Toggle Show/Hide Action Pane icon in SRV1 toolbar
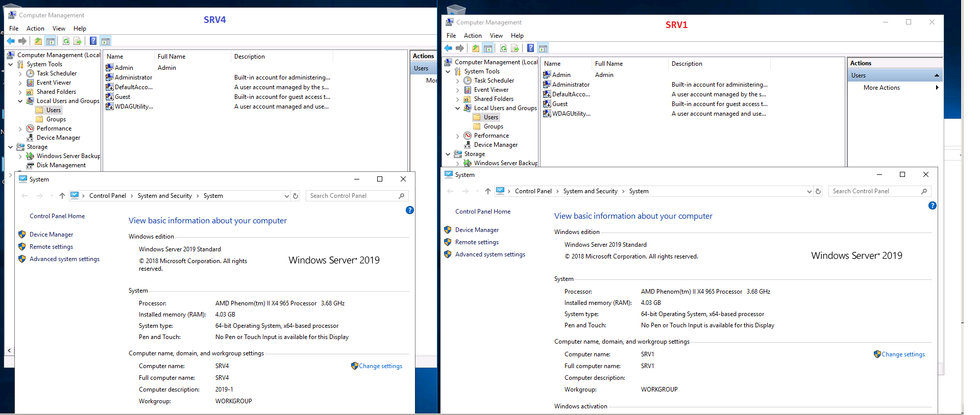This screenshot has height=415, width=980. click(543, 48)
